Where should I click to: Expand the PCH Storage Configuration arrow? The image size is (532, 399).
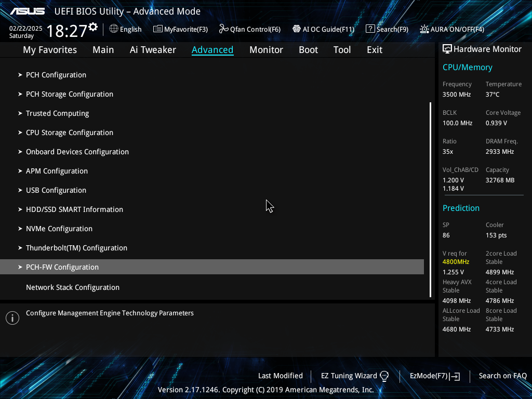(20, 94)
